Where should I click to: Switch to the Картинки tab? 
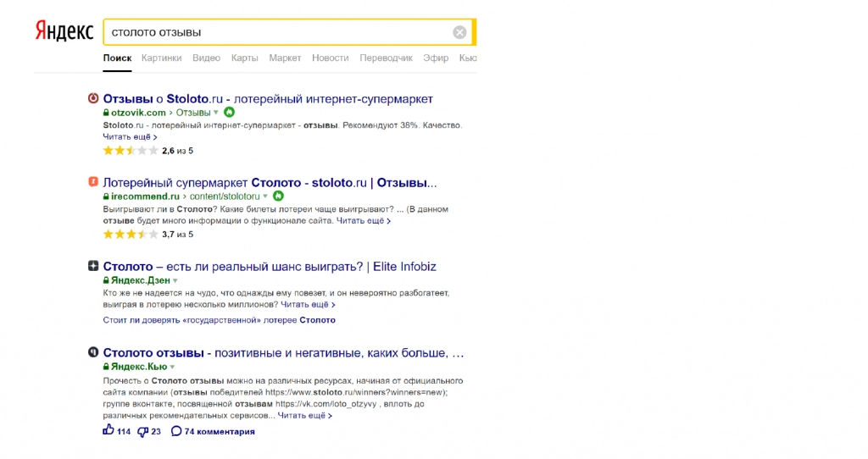(x=161, y=58)
